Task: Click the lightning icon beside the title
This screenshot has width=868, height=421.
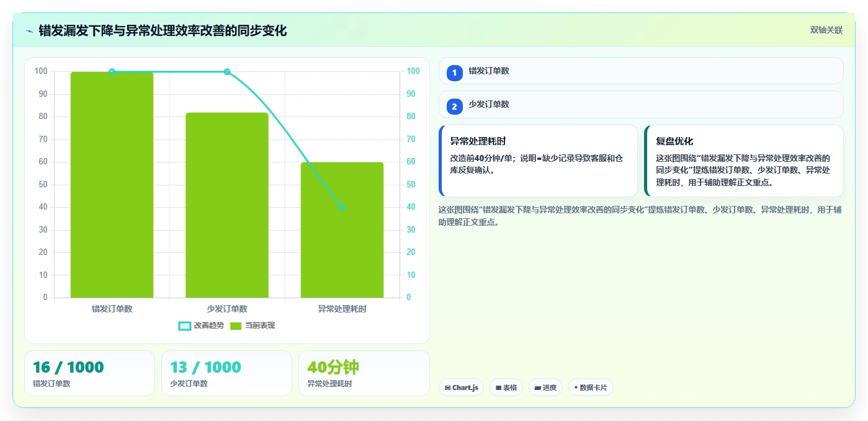Action: click(x=30, y=31)
